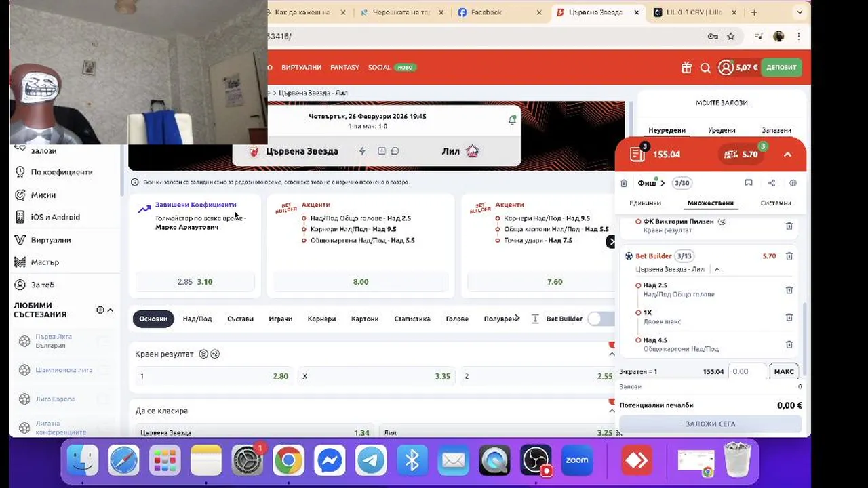
Task: Open the Множествени betslip tab
Action: pos(710,203)
